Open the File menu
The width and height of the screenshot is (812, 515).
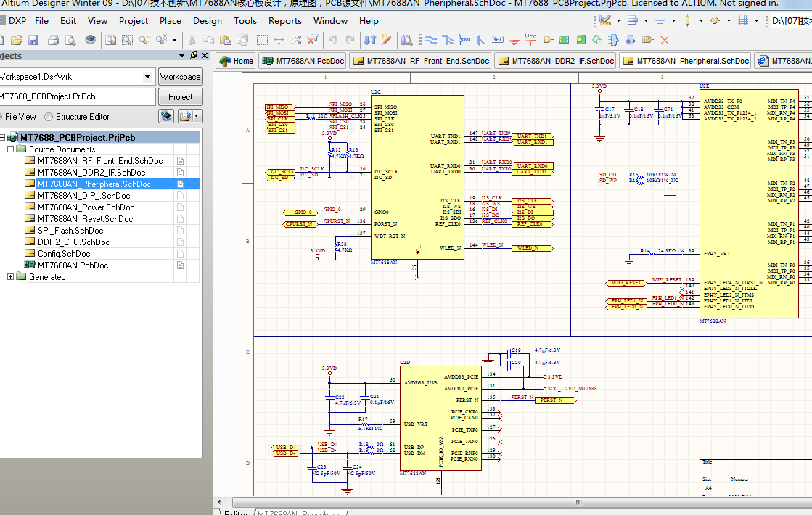pyautogui.click(x=41, y=21)
